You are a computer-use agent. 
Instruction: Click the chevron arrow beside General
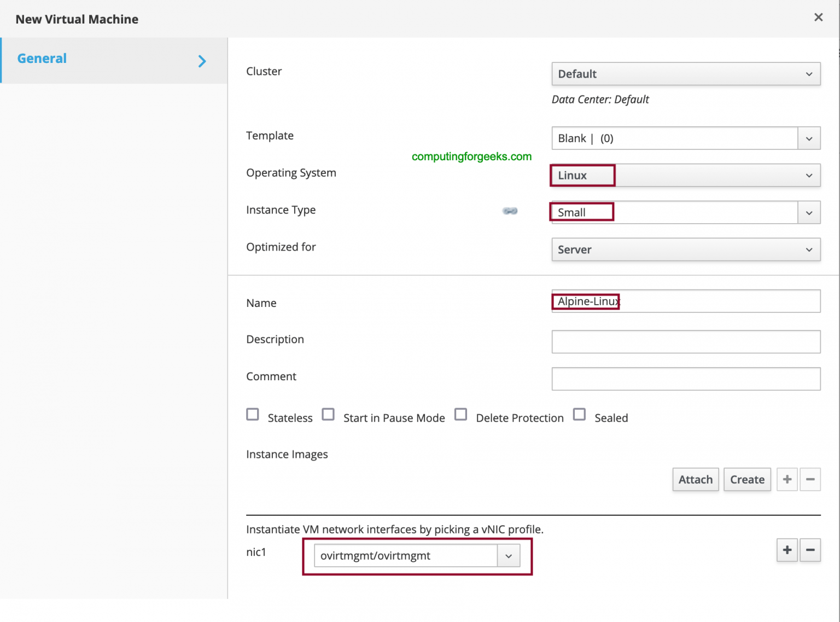click(202, 61)
